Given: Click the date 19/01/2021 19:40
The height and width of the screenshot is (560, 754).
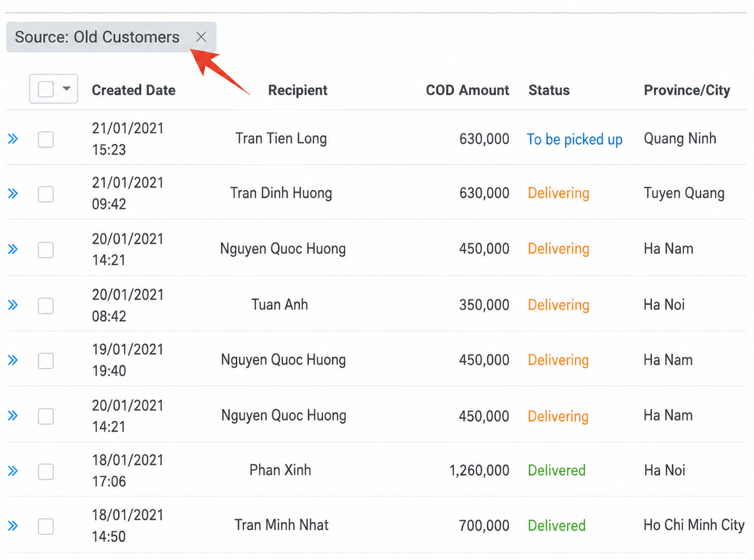Looking at the screenshot, I should click(127, 360).
